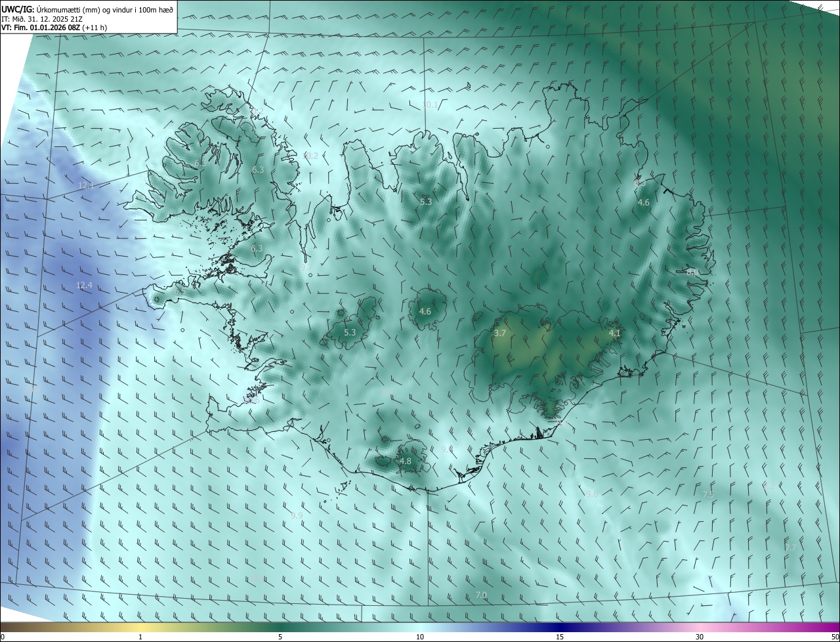Click the 'VT: Fim. 01.01.2026 08Z (+11 h)' line
The width and height of the screenshot is (840, 642).
[x=54, y=28]
